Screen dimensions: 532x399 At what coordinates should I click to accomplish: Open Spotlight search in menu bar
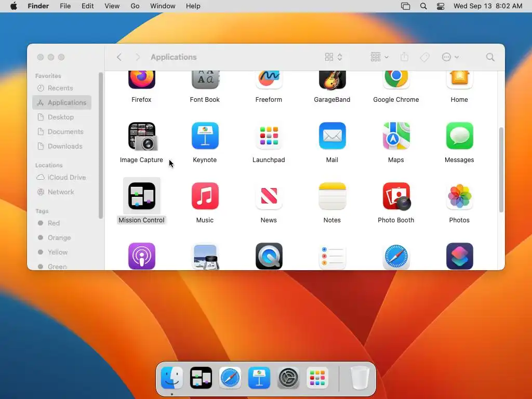[423, 6]
